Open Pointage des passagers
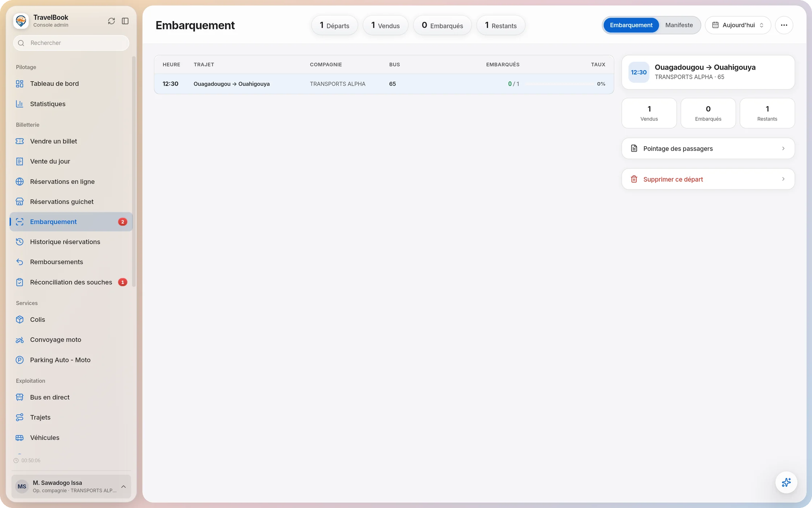The height and width of the screenshot is (508, 812). [708, 148]
